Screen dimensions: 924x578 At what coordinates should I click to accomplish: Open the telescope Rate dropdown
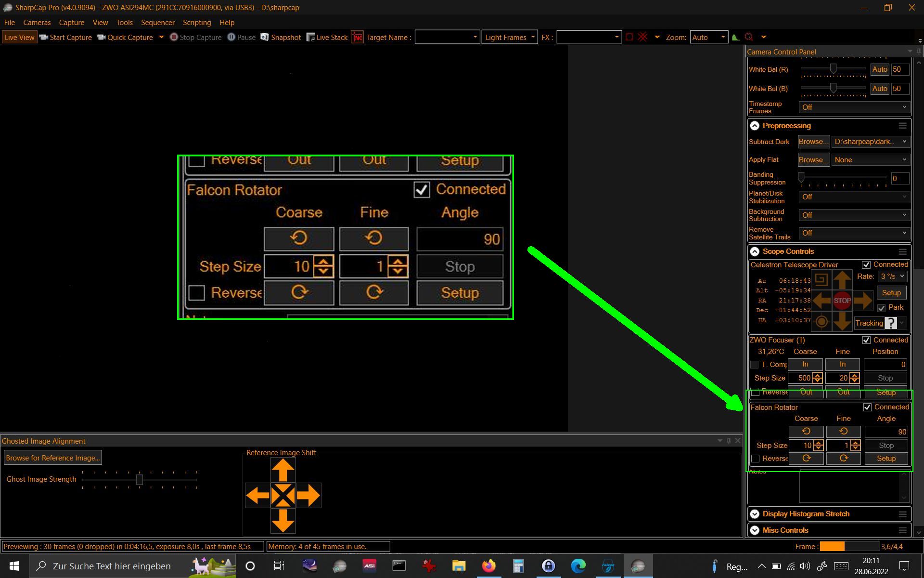pos(892,276)
